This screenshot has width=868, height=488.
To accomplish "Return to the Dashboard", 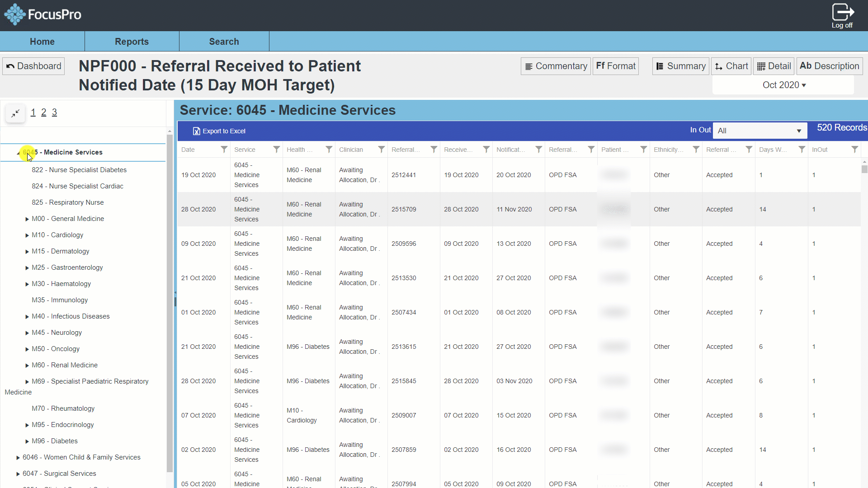I will (x=34, y=66).
